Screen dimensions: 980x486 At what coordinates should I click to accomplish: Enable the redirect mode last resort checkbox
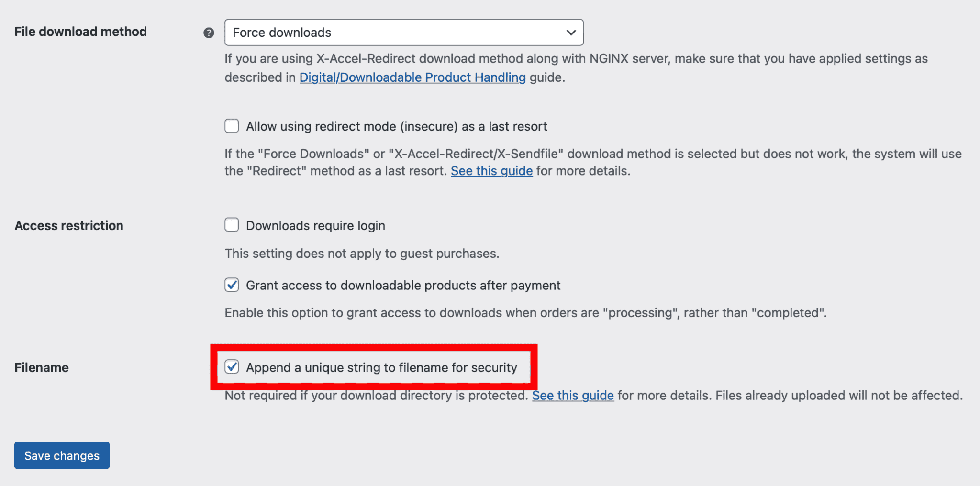coord(232,126)
